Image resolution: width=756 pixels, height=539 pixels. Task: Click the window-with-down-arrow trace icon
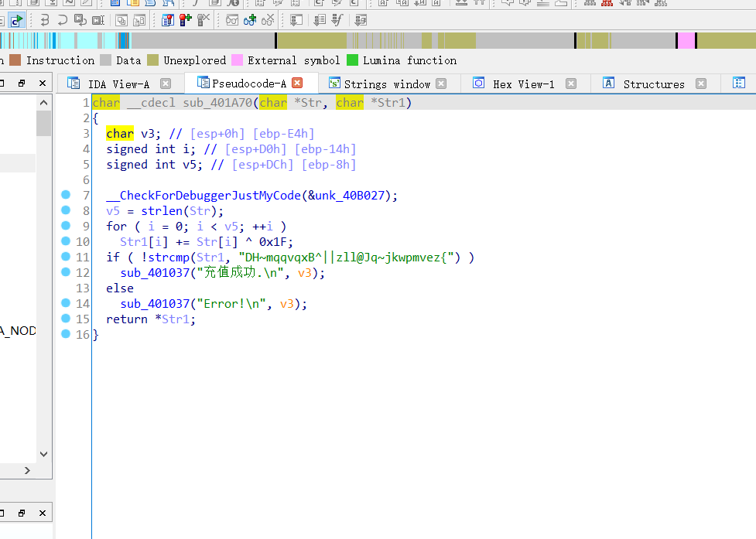296,20
